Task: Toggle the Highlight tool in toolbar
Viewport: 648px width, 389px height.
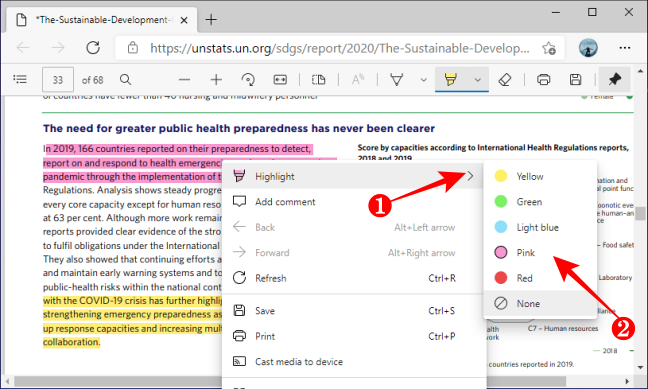Action: pos(450,79)
